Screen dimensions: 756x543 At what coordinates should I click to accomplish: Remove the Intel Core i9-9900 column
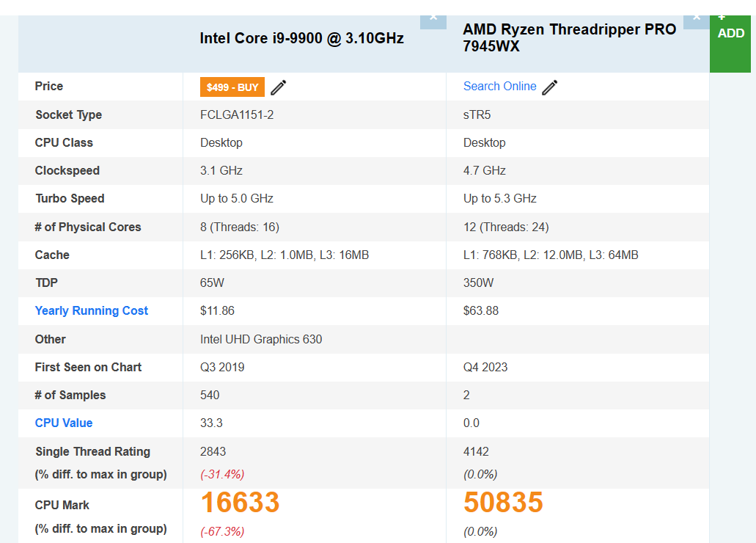pyautogui.click(x=433, y=19)
